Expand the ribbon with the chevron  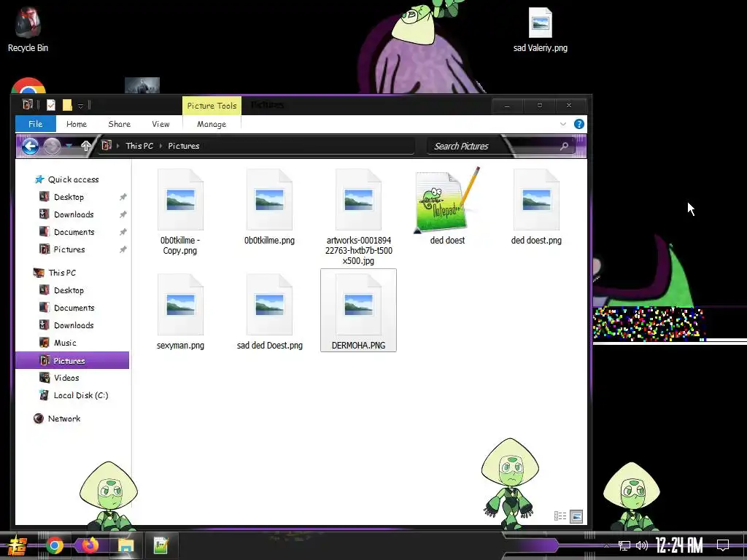coord(563,124)
